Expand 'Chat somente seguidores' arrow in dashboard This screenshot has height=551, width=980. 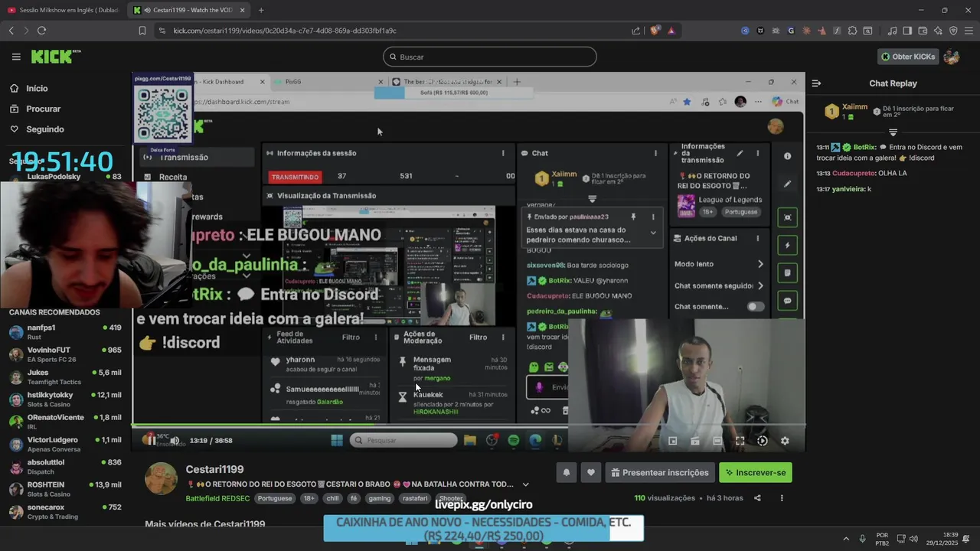[760, 285]
